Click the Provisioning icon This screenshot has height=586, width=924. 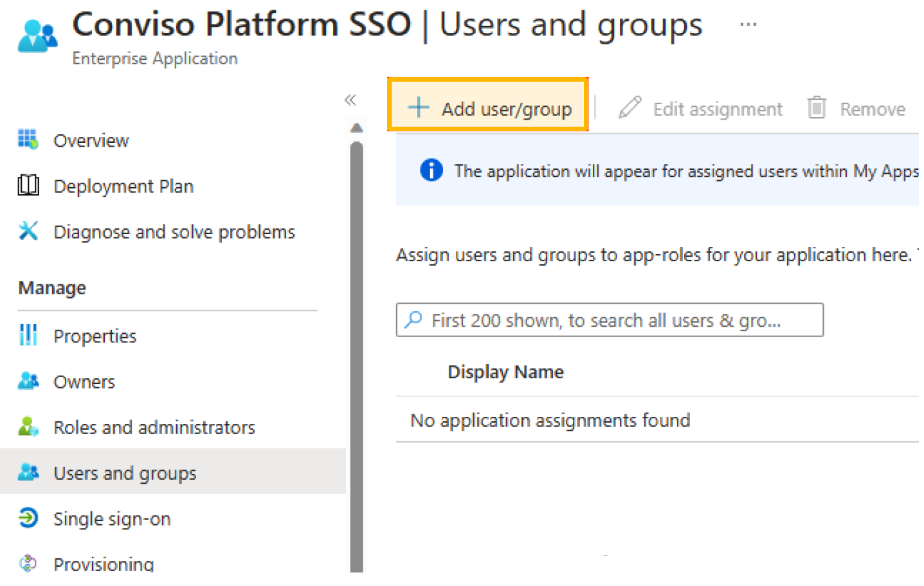point(28,563)
